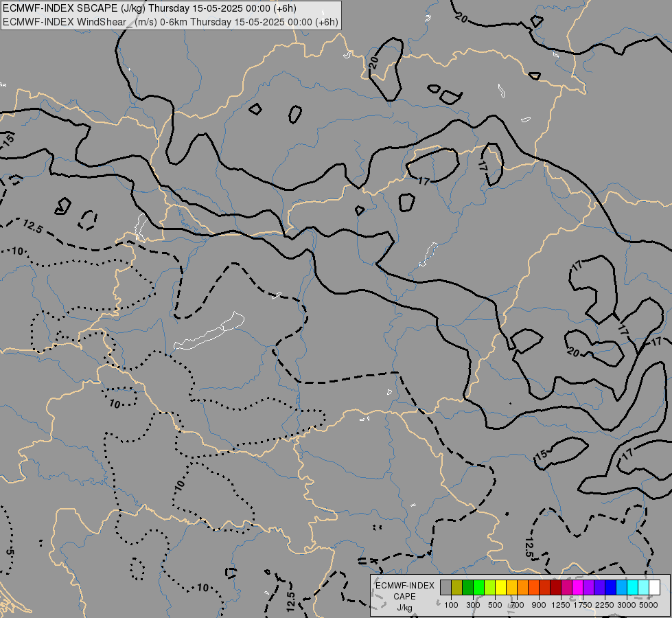Select the bright magenta legend swatch

(x=578, y=587)
